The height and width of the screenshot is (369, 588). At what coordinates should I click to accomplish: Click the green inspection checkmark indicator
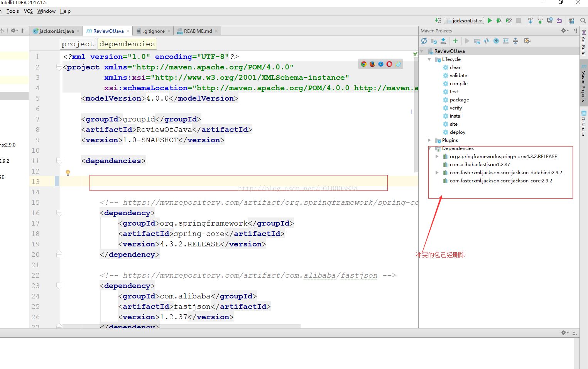[x=415, y=54]
